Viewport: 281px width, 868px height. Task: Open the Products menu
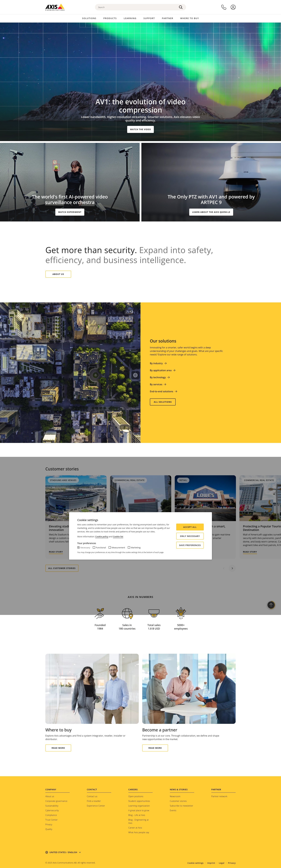click(110, 18)
